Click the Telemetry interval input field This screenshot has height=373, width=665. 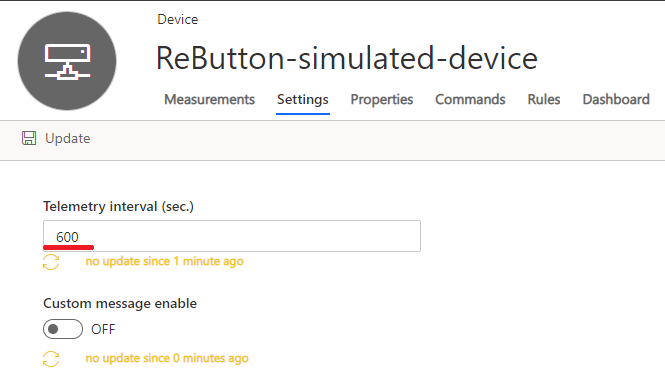(232, 236)
